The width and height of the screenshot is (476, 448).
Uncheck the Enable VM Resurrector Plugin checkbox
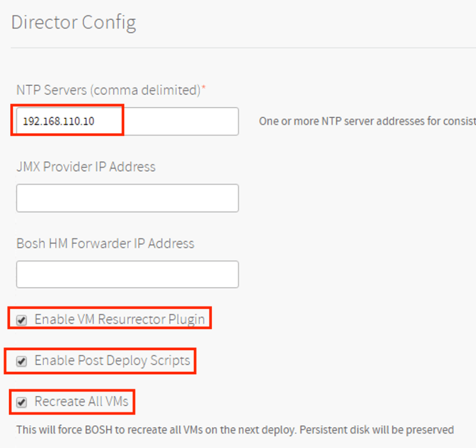pyautogui.click(x=21, y=320)
